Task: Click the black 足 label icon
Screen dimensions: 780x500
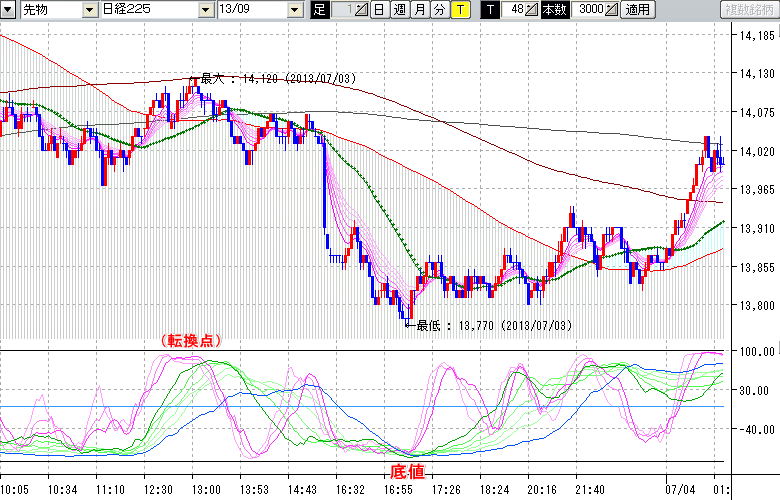Action: (320, 10)
